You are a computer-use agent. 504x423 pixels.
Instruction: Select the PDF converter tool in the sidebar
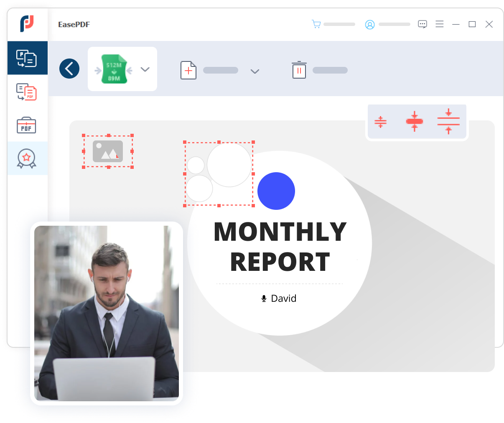[x=28, y=58]
